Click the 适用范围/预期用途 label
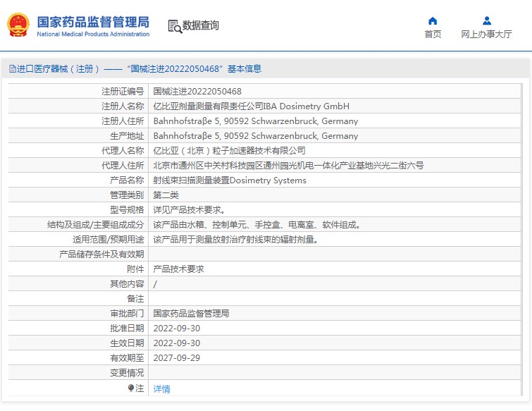This screenshot has width=532, height=411. point(109,240)
